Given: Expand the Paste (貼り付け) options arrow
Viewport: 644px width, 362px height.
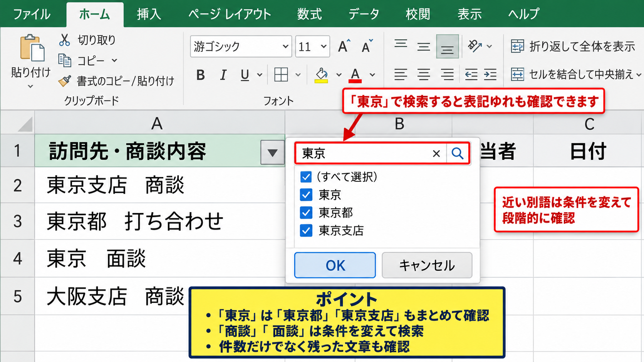Looking at the screenshot, I should pyautogui.click(x=30, y=87).
